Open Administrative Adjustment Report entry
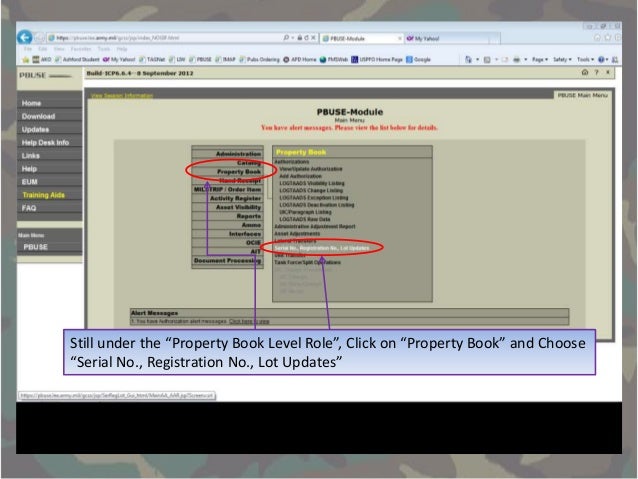The image size is (638, 479). 315,226
